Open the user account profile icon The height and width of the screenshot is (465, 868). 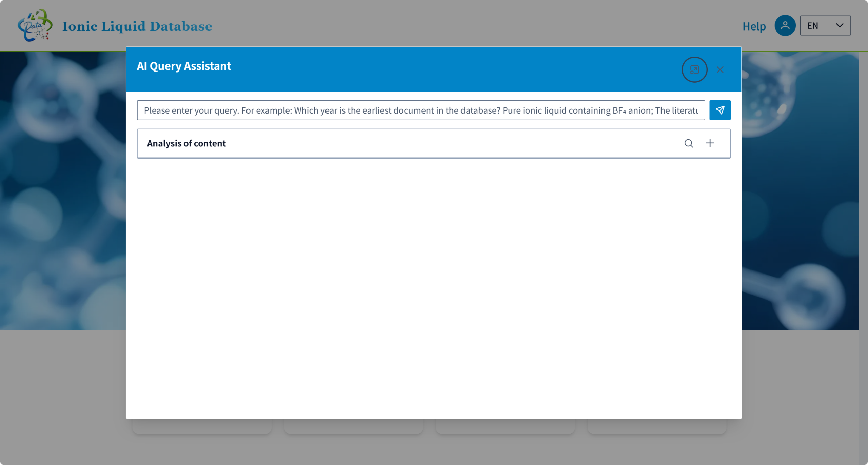click(x=785, y=25)
